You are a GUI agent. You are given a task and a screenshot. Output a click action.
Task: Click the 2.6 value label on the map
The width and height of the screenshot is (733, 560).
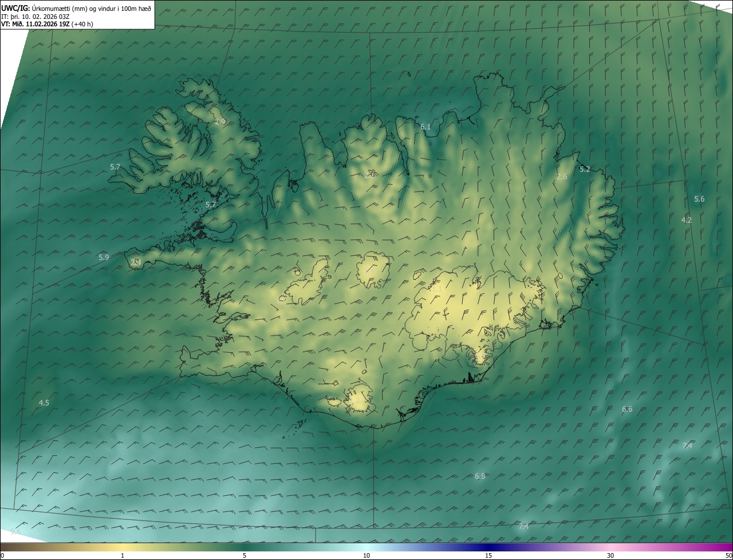tap(562, 177)
